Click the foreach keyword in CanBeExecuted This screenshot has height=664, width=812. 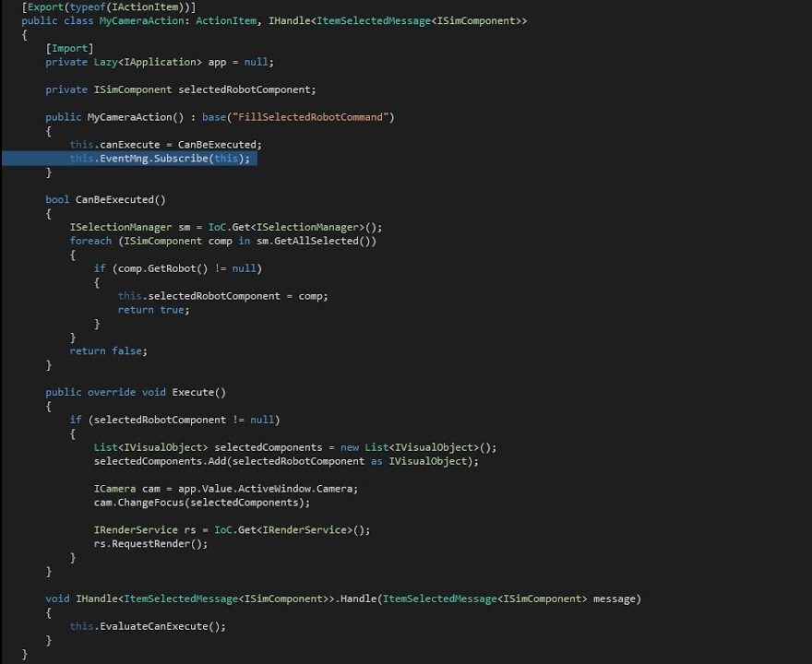[90, 241]
